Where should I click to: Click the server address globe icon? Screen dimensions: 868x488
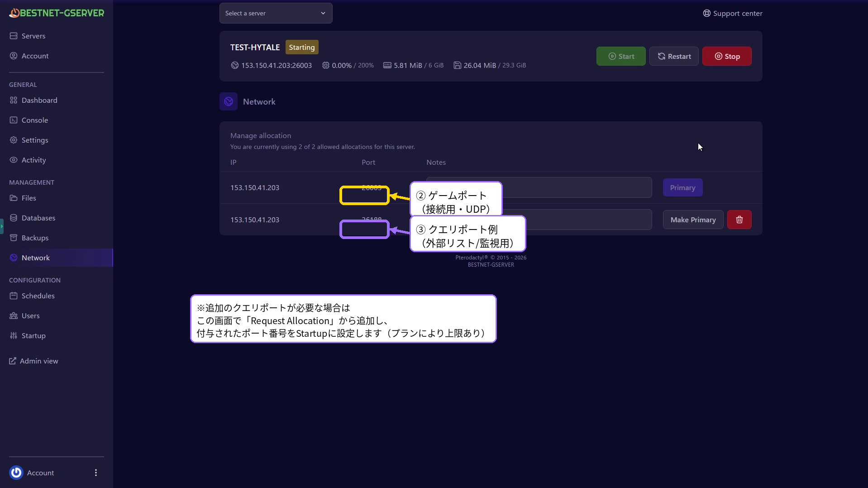click(x=234, y=65)
